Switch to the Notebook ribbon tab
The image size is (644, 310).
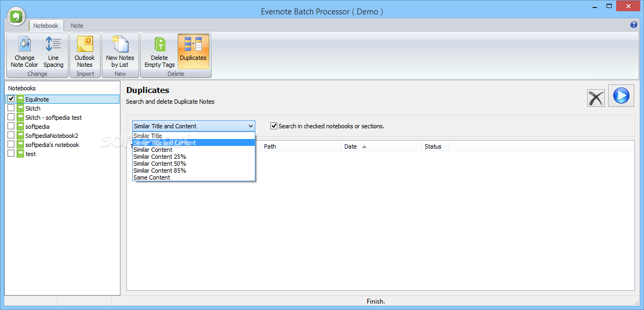click(x=46, y=26)
